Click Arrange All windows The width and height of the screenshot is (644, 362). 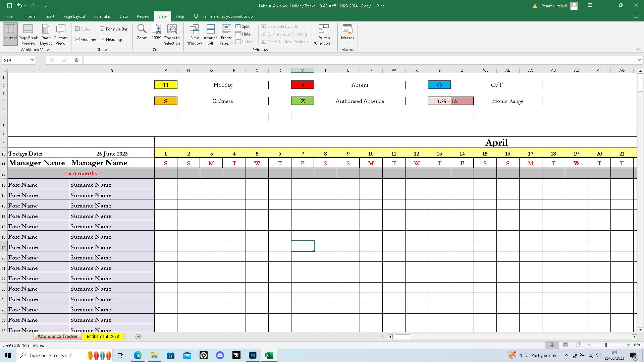click(x=210, y=34)
